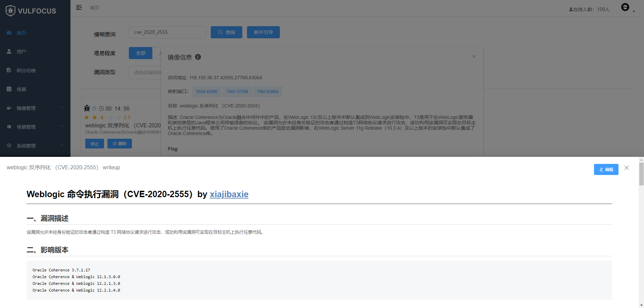Viewport: 644px width, 308px height.
Task: Open 用户 in the sidebar
Action: click(35, 51)
